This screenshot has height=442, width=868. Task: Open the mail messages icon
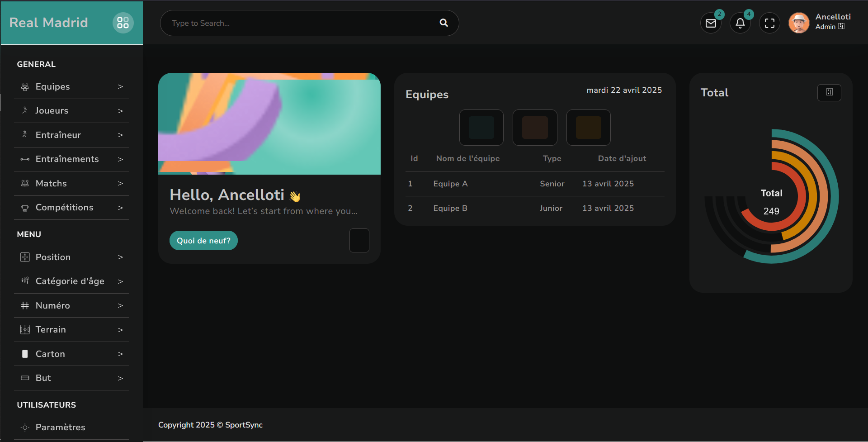(711, 23)
